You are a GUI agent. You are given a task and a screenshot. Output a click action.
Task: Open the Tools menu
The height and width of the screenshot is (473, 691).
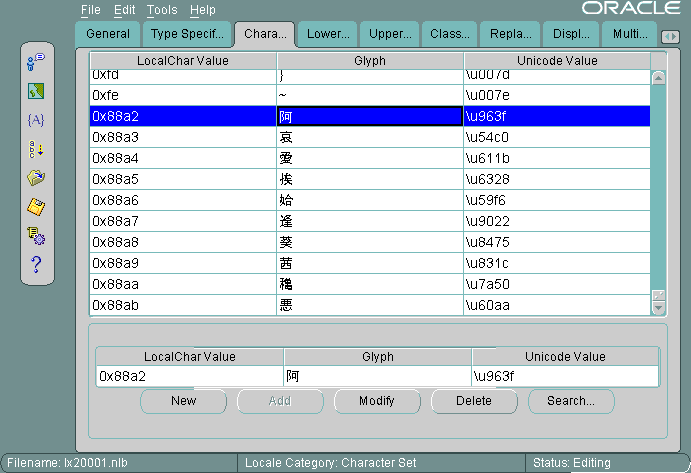pos(161,10)
